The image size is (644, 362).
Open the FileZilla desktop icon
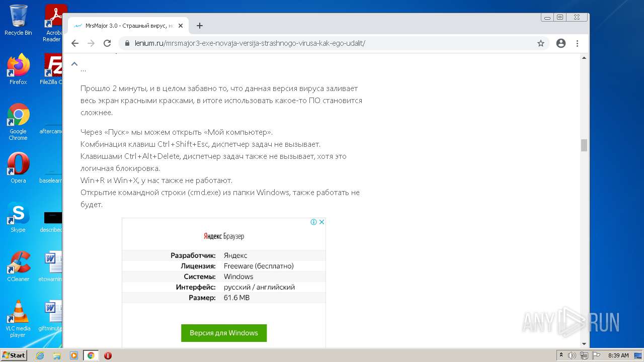click(51, 69)
